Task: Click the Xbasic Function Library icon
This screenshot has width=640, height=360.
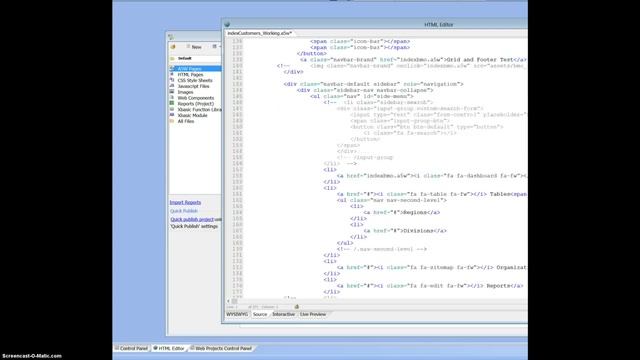Action: (x=172, y=109)
